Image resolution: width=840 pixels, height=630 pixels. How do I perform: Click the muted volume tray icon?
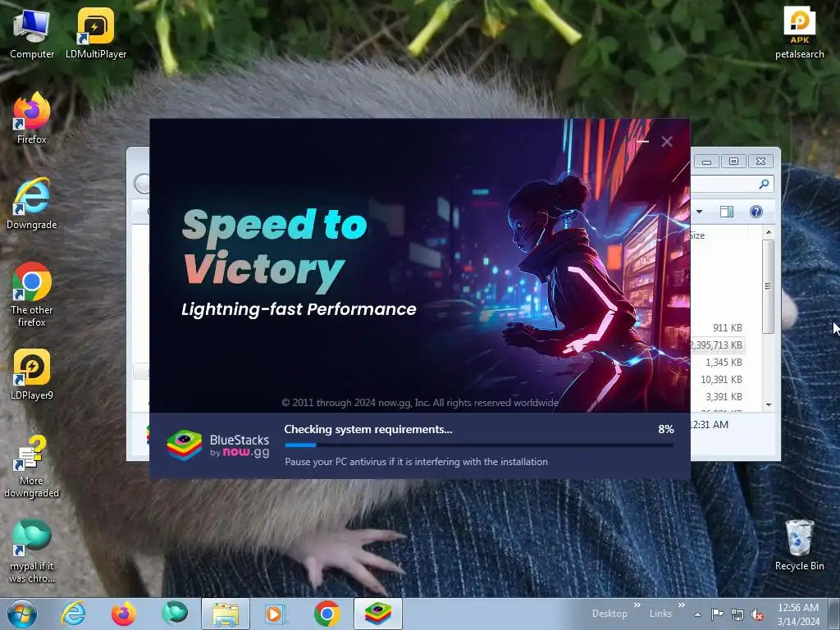click(757, 614)
